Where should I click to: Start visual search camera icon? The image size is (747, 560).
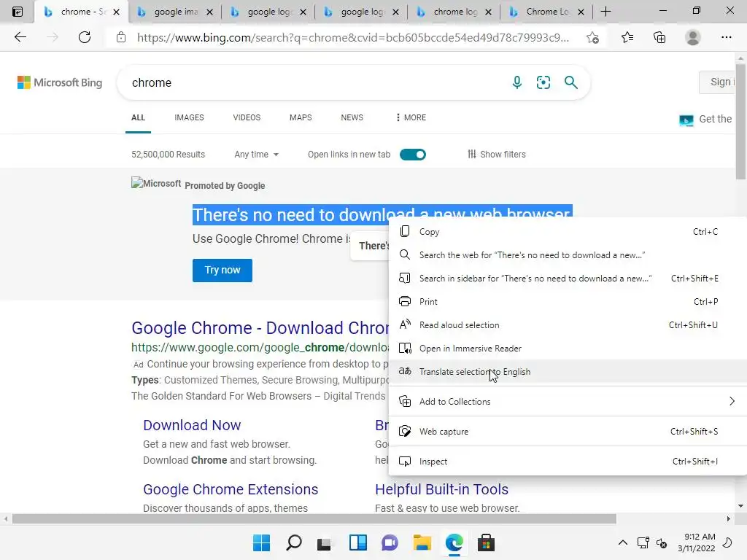543,82
